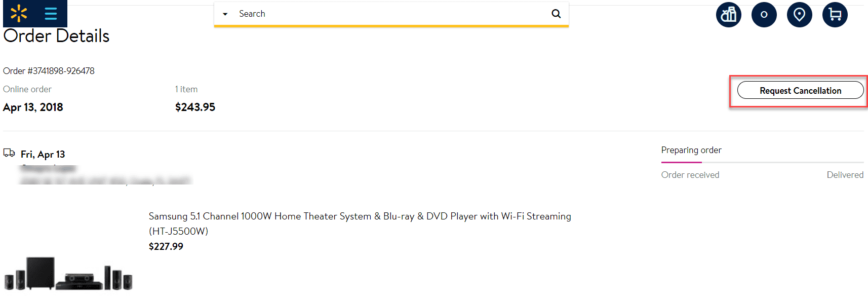The height and width of the screenshot is (296, 868).
Task: Open the reorder items icon
Action: click(x=729, y=15)
